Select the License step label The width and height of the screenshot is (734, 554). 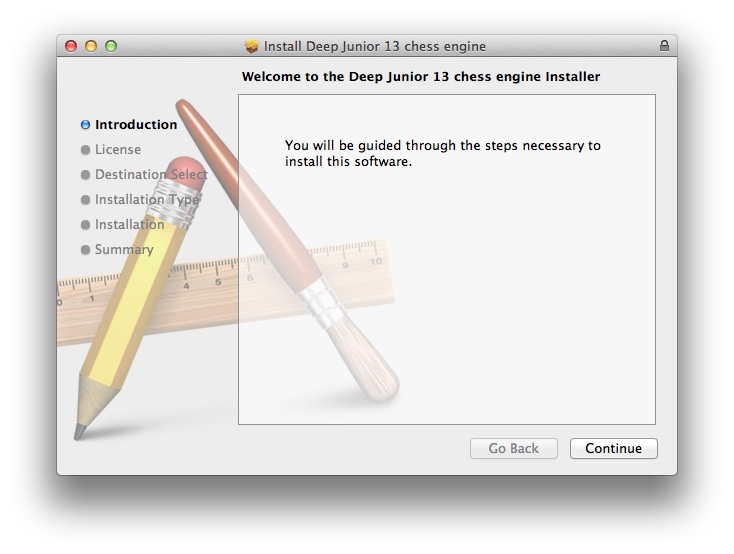[x=117, y=149]
